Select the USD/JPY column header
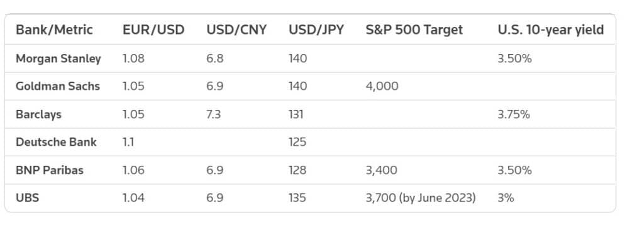 click(x=316, y=30)
